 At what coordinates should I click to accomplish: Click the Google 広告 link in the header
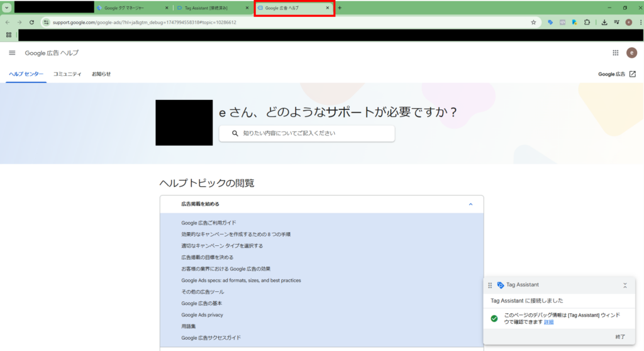[x=611, y=74]
